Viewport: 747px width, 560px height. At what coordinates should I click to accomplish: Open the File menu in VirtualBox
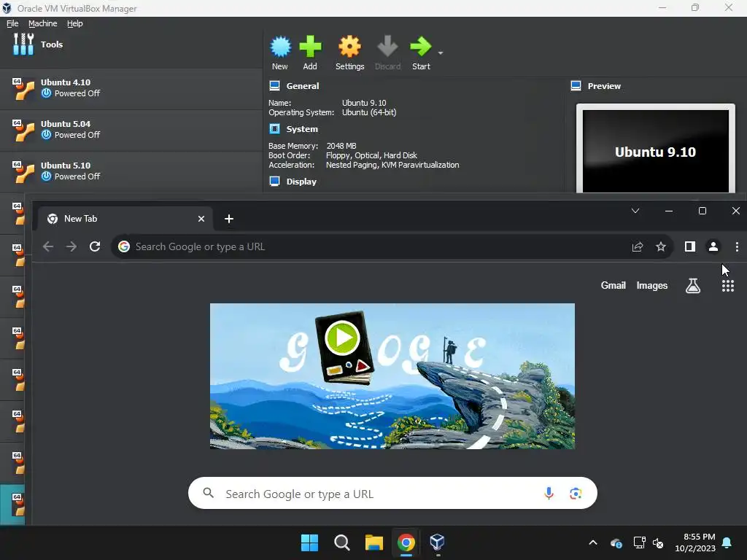(x=12, y=23)
